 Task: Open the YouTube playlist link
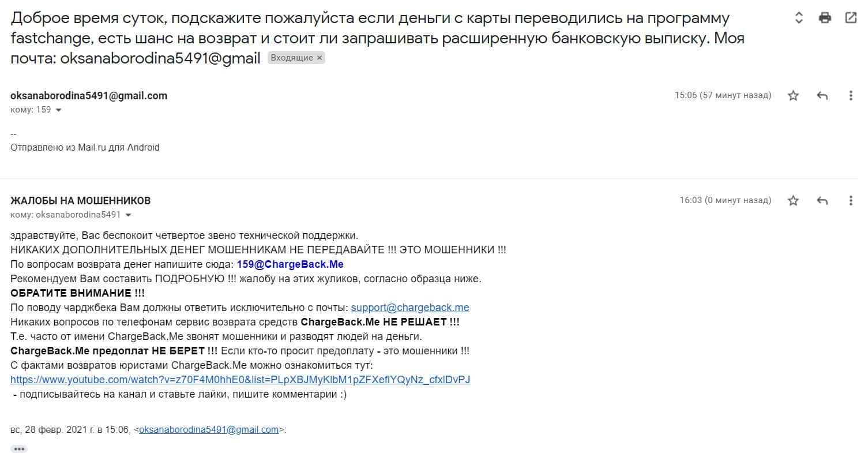coord(241,380)
